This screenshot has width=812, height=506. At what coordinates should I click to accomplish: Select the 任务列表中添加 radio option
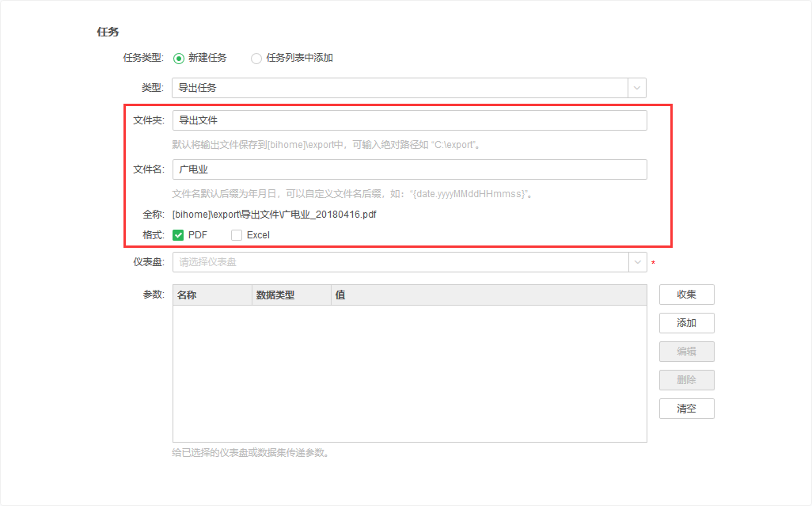pos(256,59)
